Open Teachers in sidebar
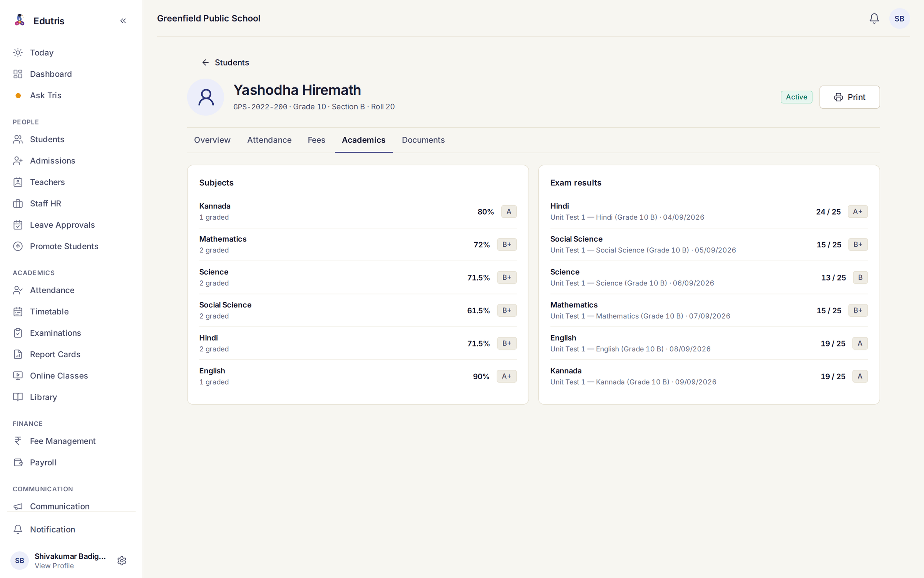The image size is (924, 578). (x=71, y=182)
